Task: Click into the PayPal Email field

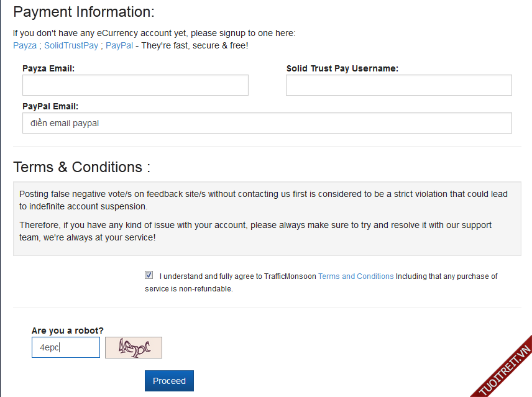Action: point(267,123)
